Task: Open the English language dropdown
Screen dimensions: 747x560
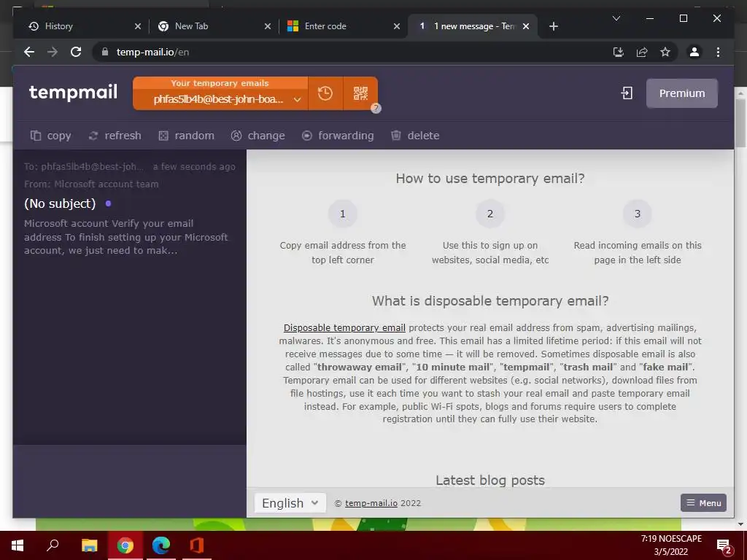Action: tap(290, 503)
